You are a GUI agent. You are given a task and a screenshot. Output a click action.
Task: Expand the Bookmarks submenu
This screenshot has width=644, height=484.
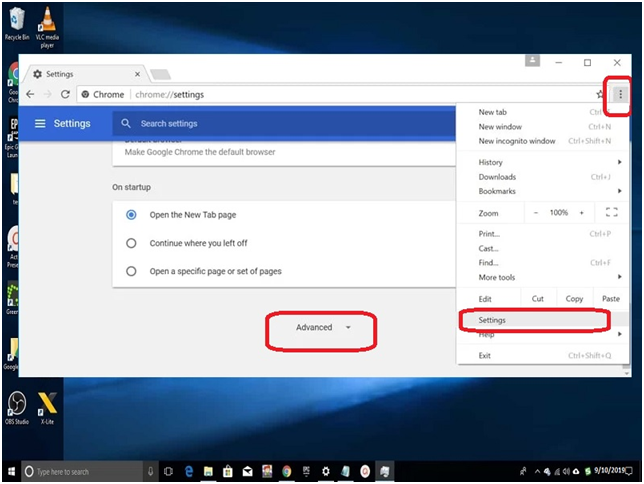[x=543, y=191]
